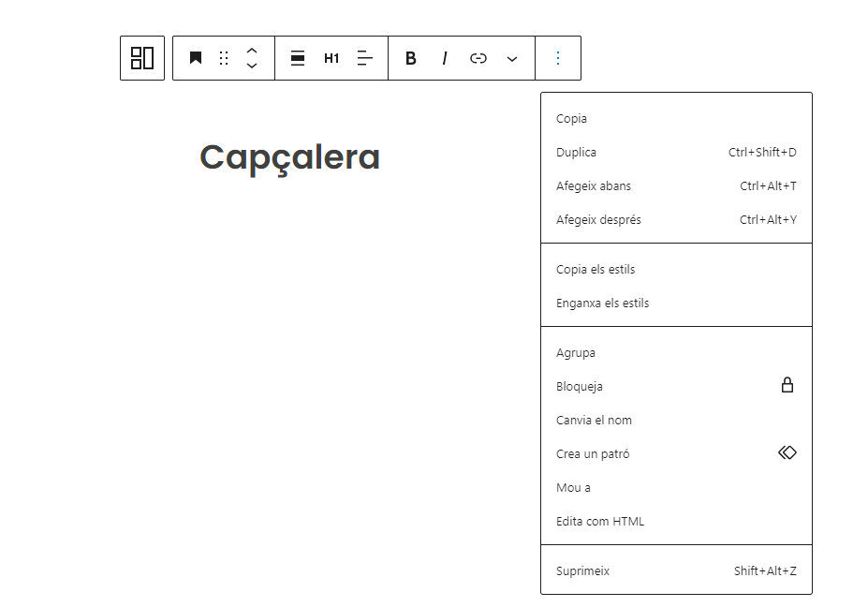Click the heading block type icon

click(196, 58)
